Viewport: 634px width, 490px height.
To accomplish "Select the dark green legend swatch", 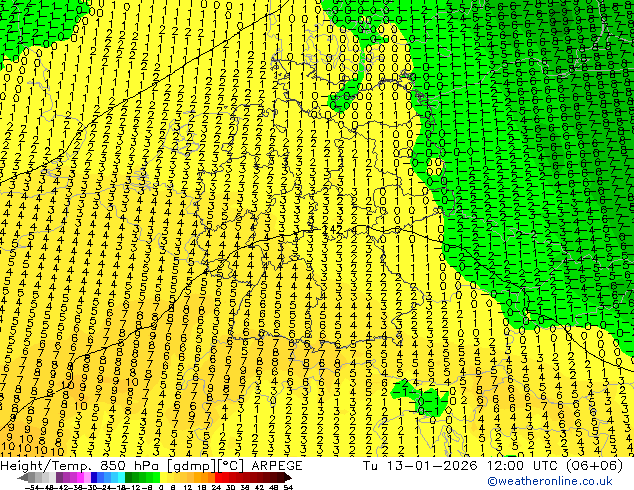I will (129, 478).
